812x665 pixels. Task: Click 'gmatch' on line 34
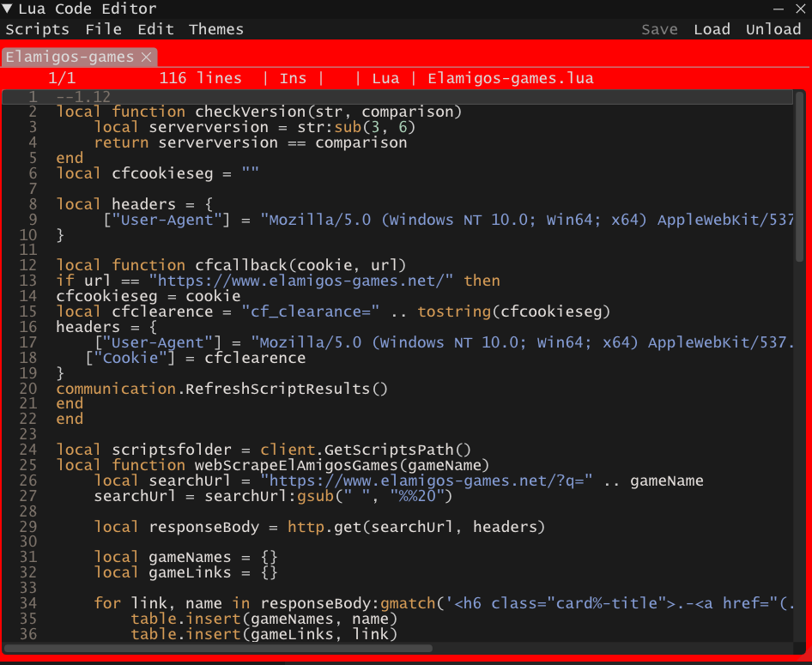(408, 603)
